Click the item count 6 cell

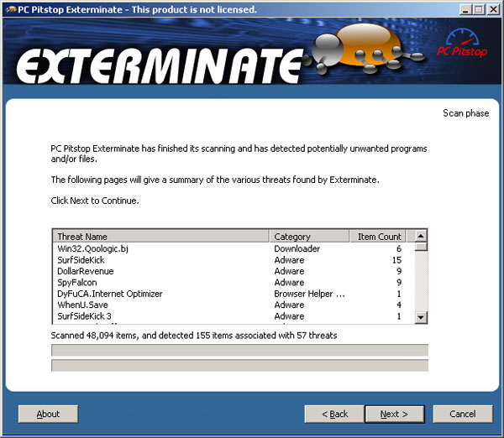coord(399,248)
